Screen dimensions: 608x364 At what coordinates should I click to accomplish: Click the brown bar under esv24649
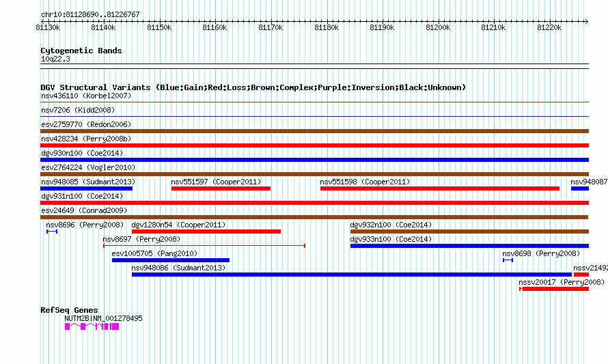(314, 217)
